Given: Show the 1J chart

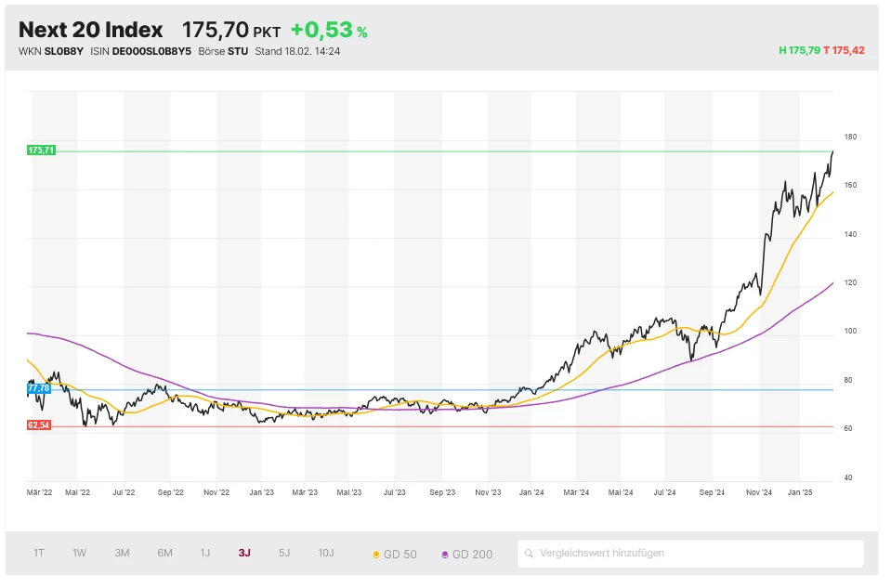Looking at the screenshot, I should [204, 553].
